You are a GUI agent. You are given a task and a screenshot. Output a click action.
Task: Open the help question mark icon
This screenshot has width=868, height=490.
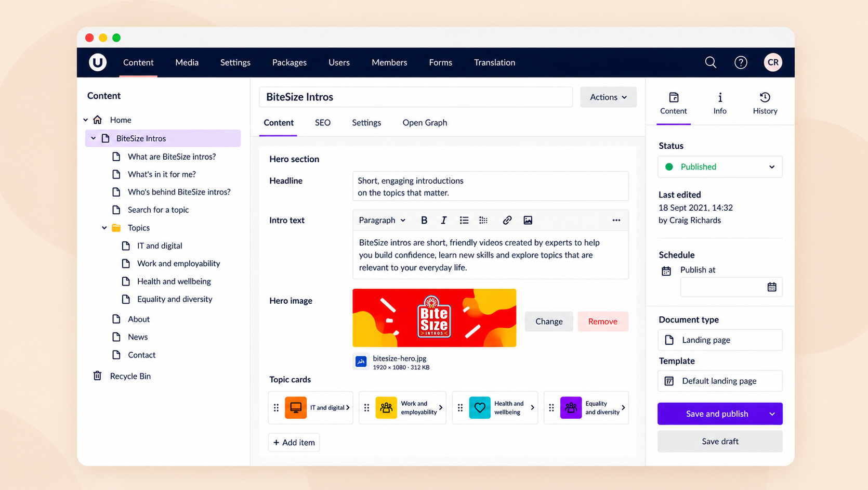tap(741, 62)
